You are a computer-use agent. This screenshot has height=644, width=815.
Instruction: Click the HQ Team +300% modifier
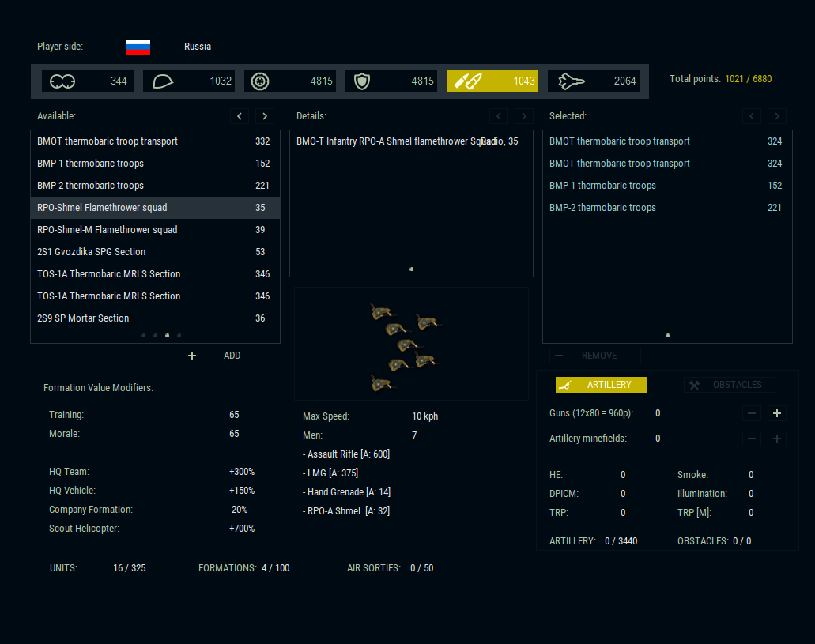point(152,472)
